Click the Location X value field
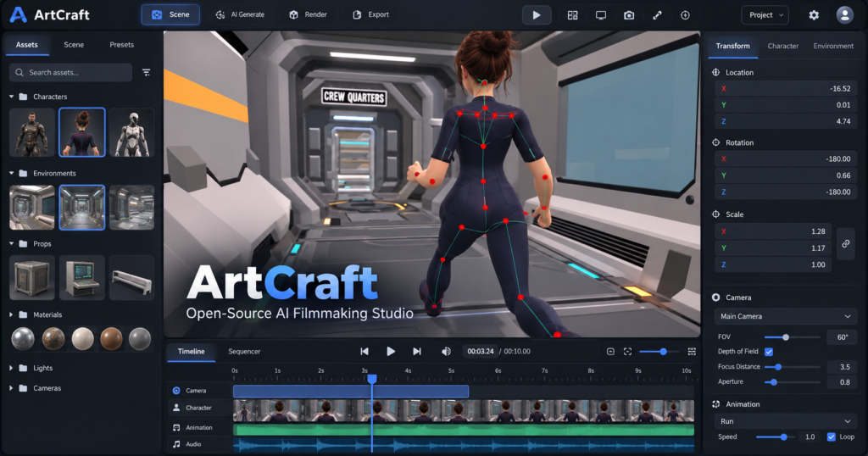The width and height of the screenshot is (868, 456). [785, 88]
